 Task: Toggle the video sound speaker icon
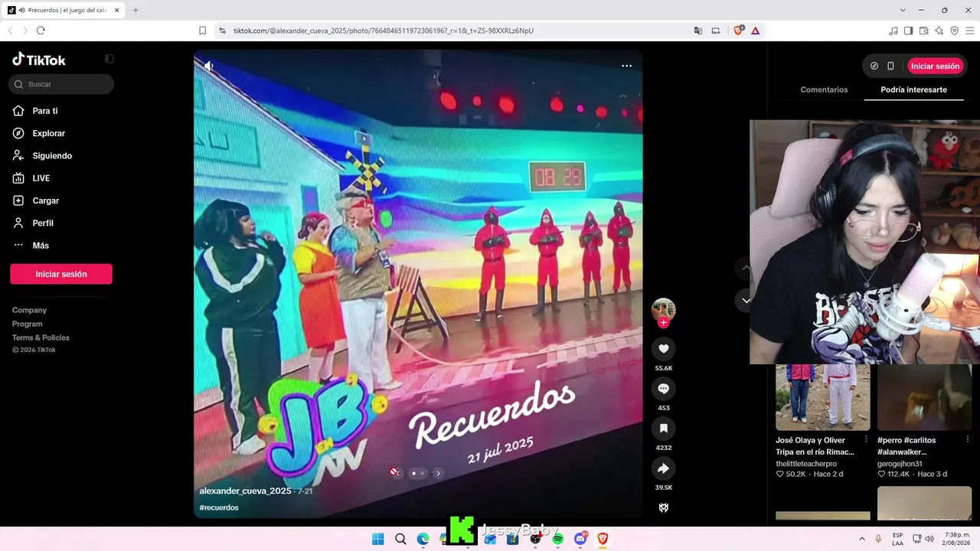208,66
